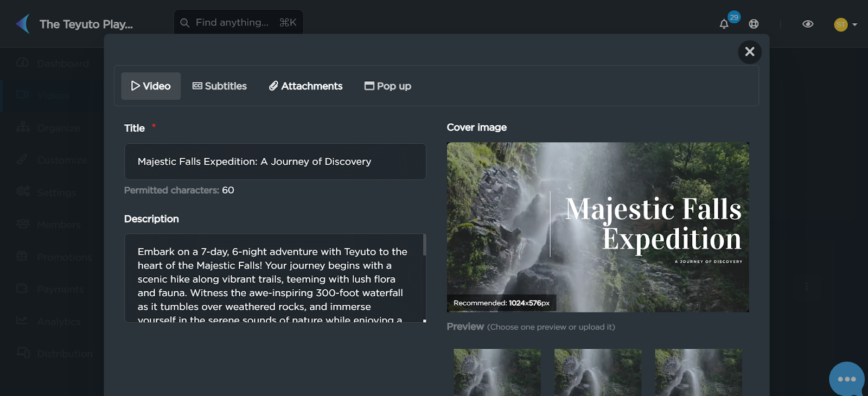The width and height of the screenshot is (868, 396).
Task: Click the Members people icon
Action: click(23, 223)
